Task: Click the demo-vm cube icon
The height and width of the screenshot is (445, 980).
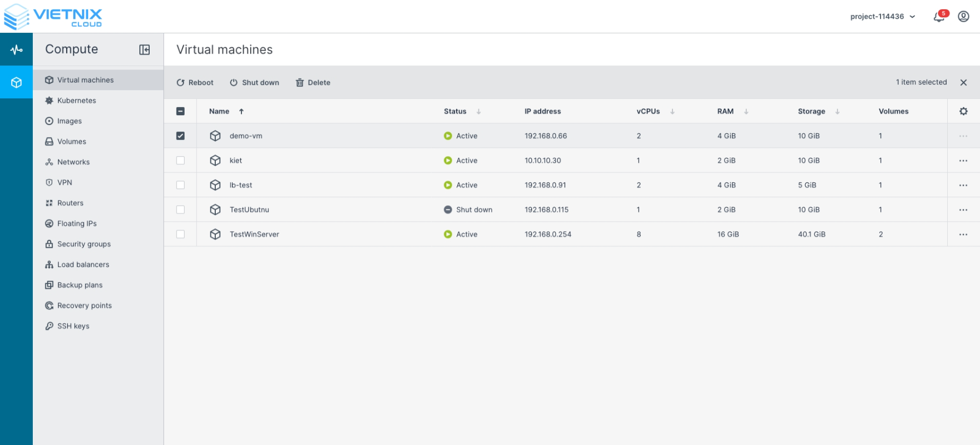Action: tap(215, 136)
